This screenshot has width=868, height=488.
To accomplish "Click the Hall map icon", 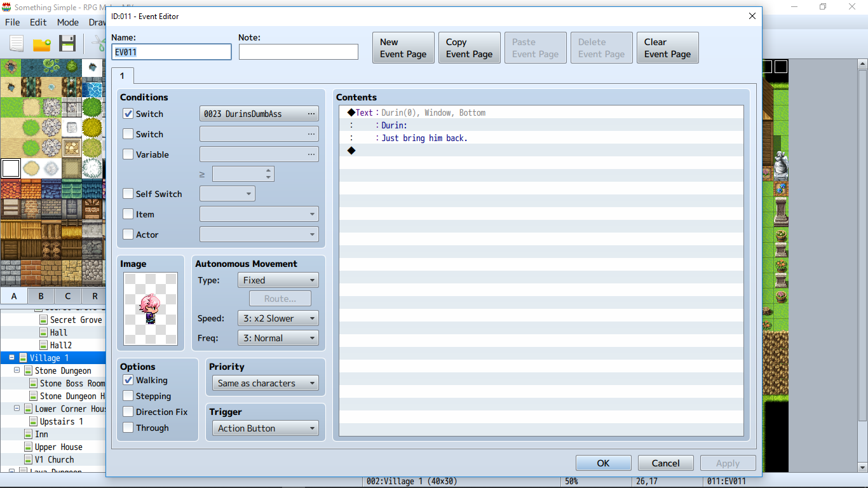I will 44,332.
